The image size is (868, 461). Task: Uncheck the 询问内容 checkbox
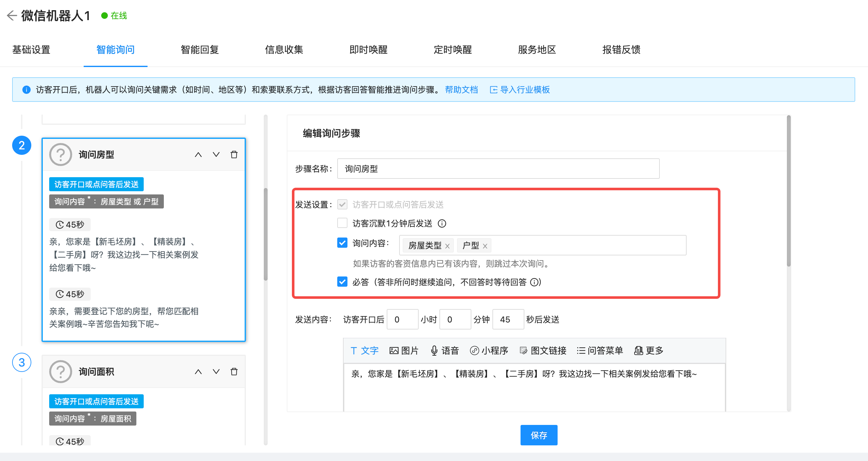(342, 242)
